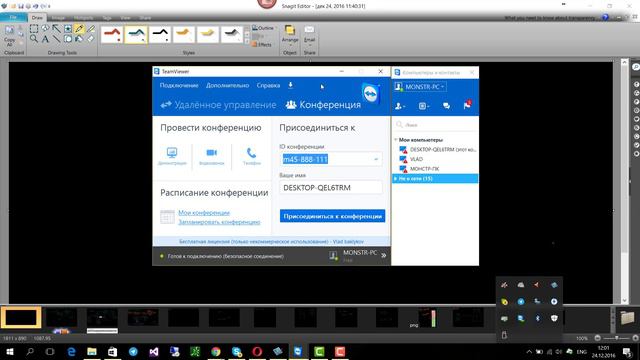Choose the Stamp tool in Drawing Tools
Viewport: 640px width, 360px height.
point(68,29)
